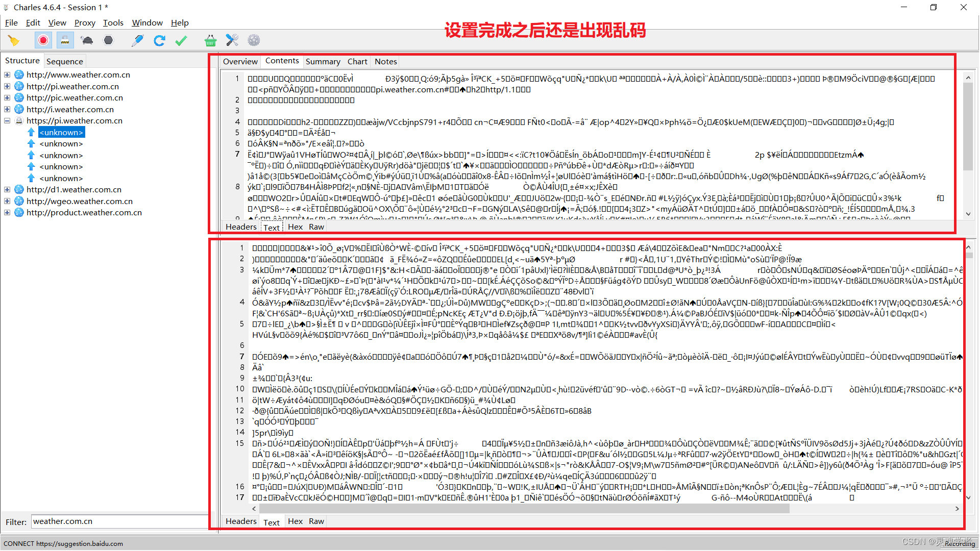This screenshot has height=551, width=980.
Task: Toggle the SSL Proxying padlock button
Action: pyautogui.click(x=65, y=40)
